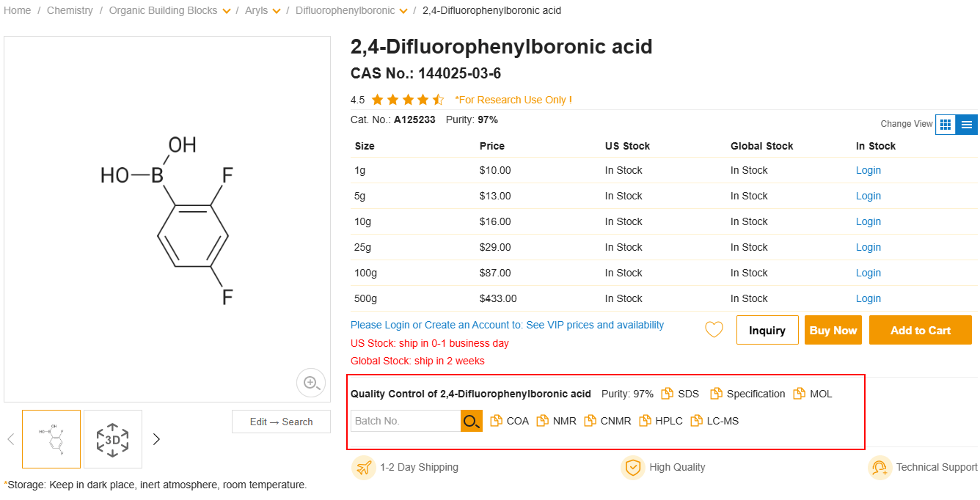Open the SDS document icon
The width and height of the screenshot is (980, 500).
point(667,394)
